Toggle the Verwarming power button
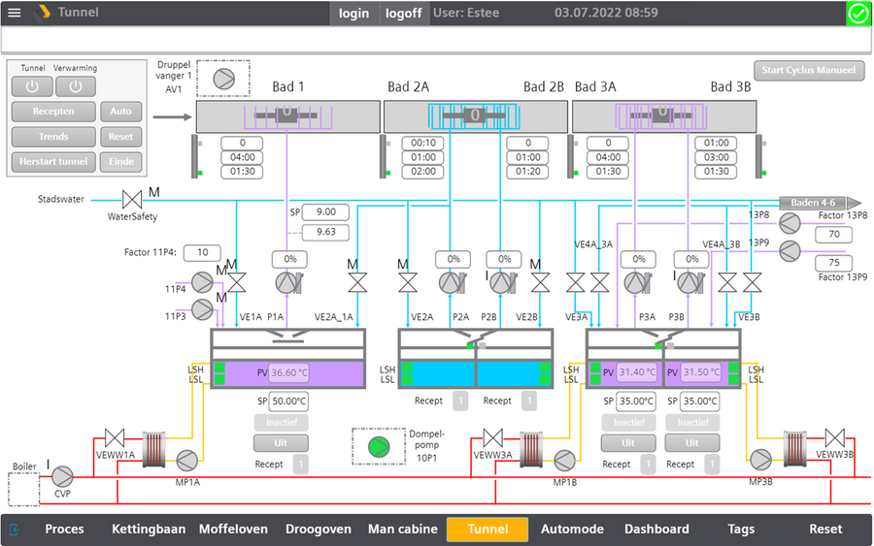Image resolution: width=874 pixels, height=546 pixels. 75,86
